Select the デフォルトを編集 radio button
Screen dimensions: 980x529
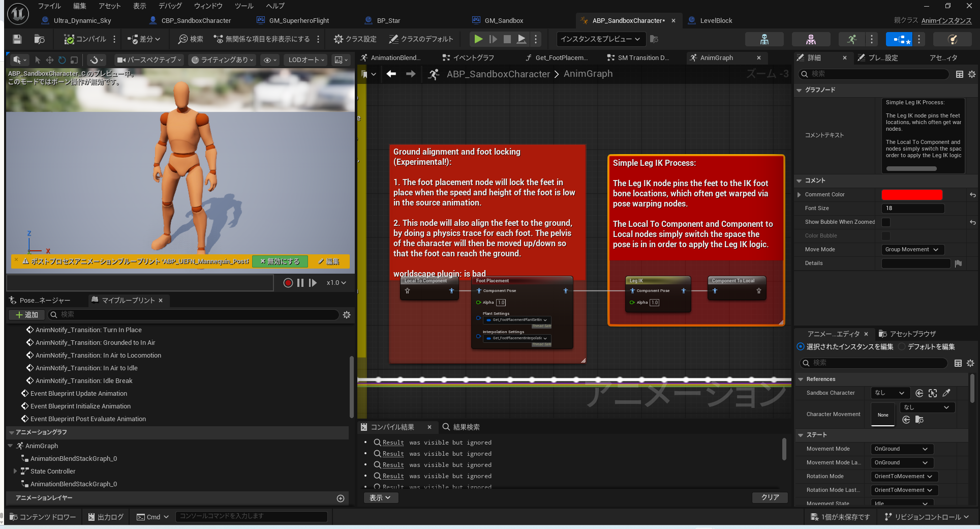click(x=902, y=347)
